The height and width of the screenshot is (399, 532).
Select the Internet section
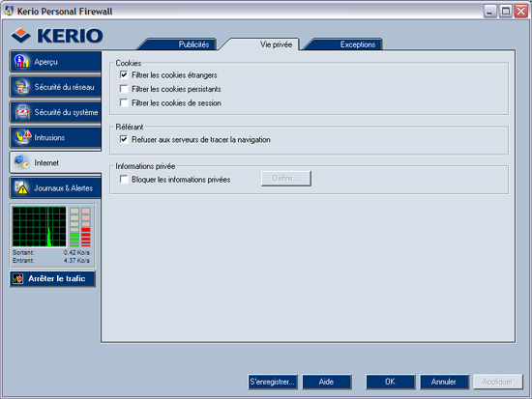pyautogui.click(x=55, y=162)
